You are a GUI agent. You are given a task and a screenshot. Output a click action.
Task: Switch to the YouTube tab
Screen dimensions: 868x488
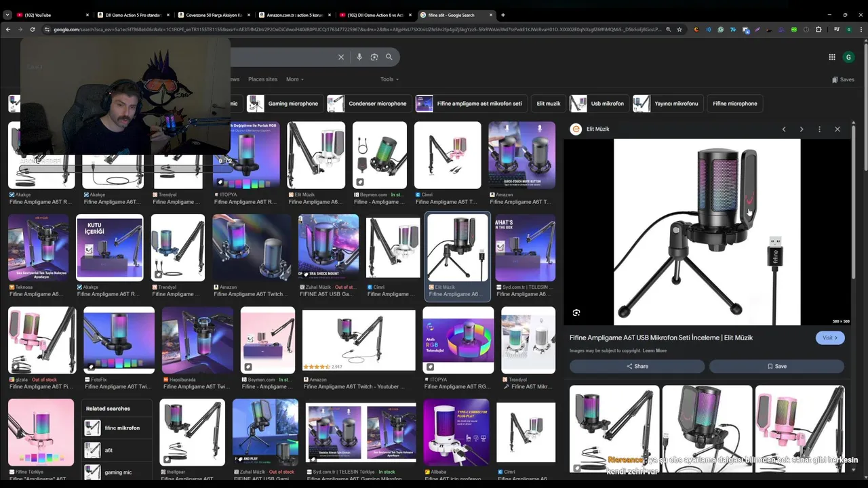point(53,15)
